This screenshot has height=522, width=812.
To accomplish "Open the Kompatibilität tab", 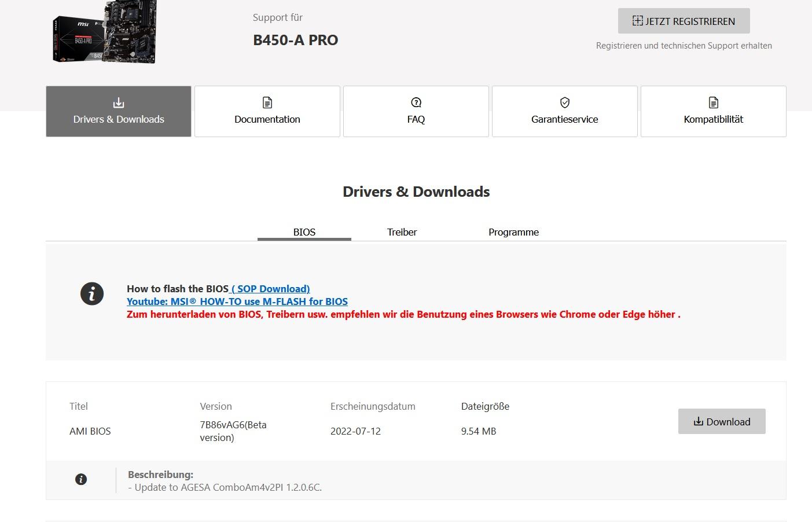I will pyautogui.click(x=714, y=111).
